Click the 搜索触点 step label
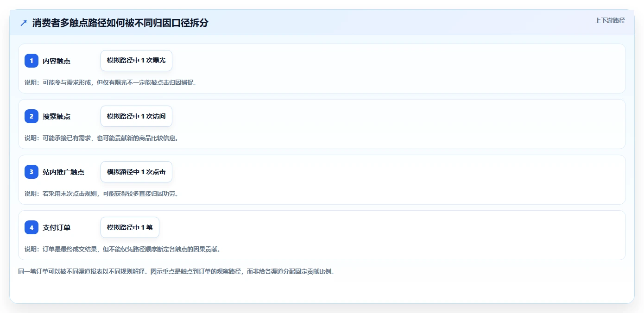644x313 pixels. (57, 116)
